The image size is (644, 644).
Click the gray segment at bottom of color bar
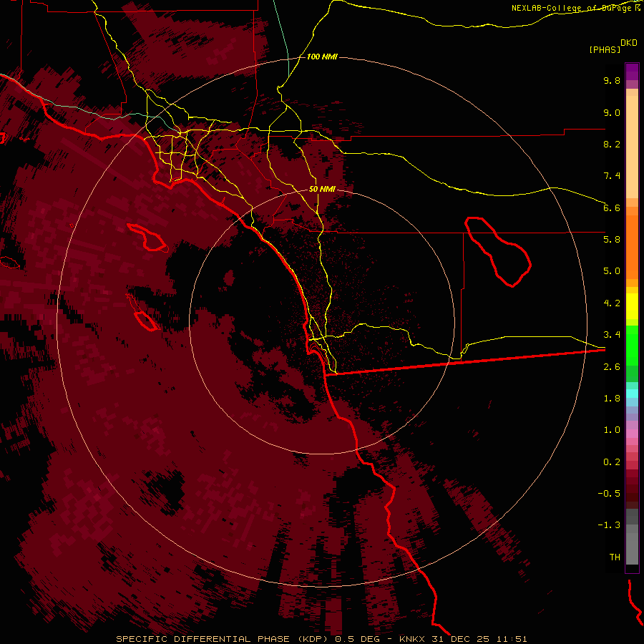(x=632, y=548)
